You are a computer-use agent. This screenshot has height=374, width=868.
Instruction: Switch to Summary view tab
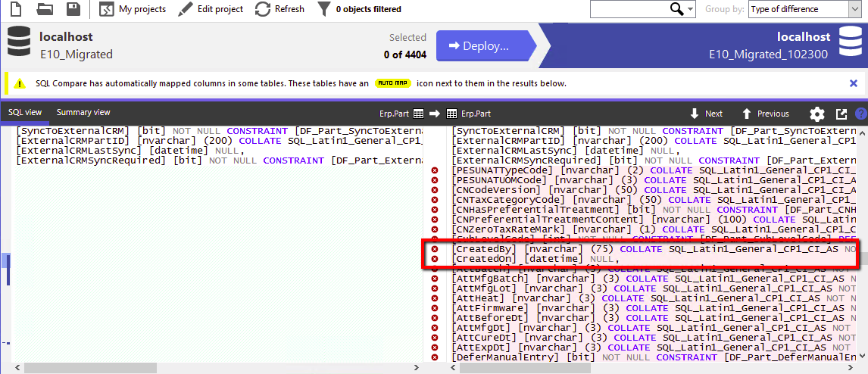tap(83, 112)
